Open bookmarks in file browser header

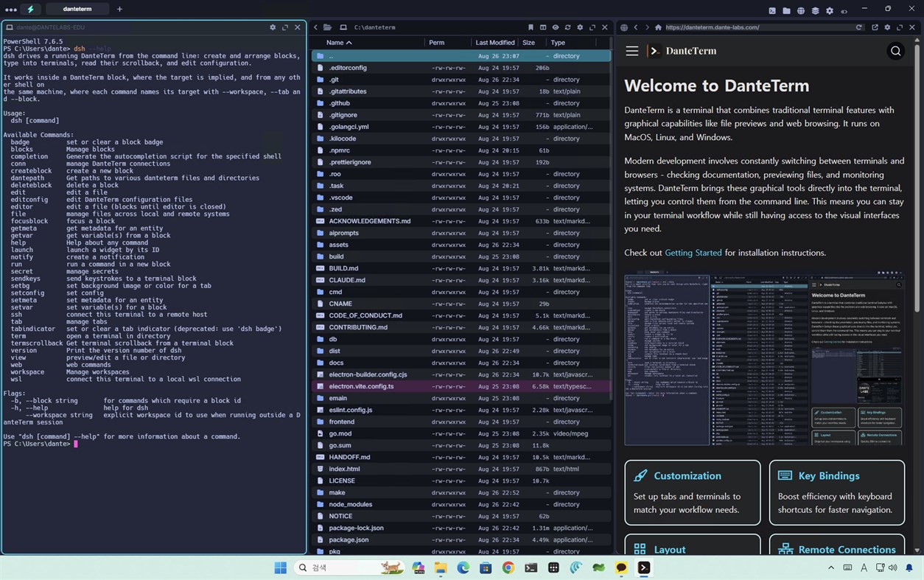(531, 27)
